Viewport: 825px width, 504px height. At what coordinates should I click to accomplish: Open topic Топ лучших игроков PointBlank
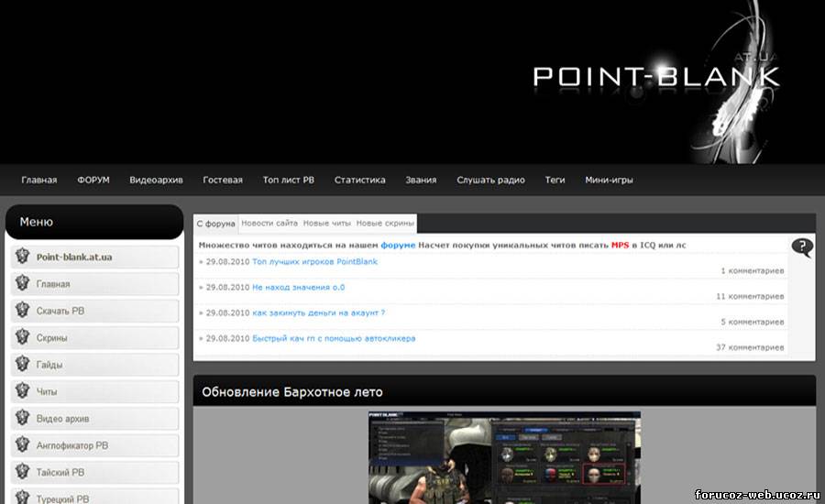pyautogui.click(x=314, y=261)
